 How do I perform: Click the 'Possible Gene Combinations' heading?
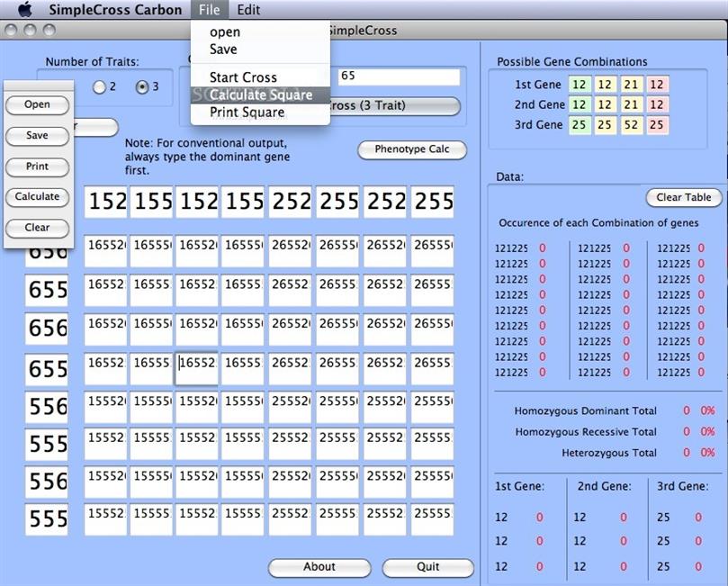pos(572,62)
